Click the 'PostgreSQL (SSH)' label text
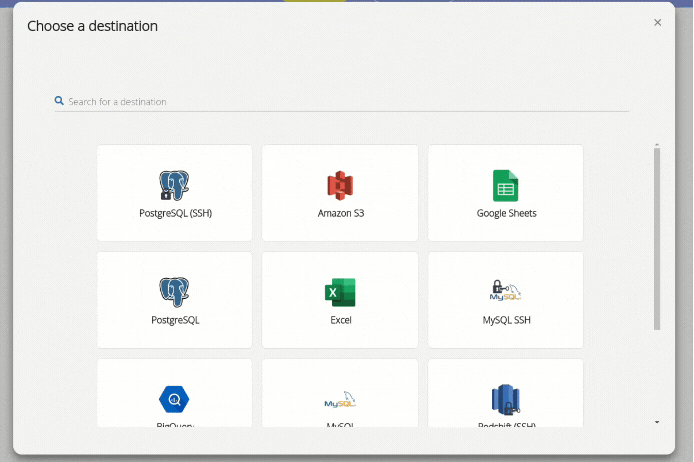Viewport: 694px width, 462px height. (175, 213)
